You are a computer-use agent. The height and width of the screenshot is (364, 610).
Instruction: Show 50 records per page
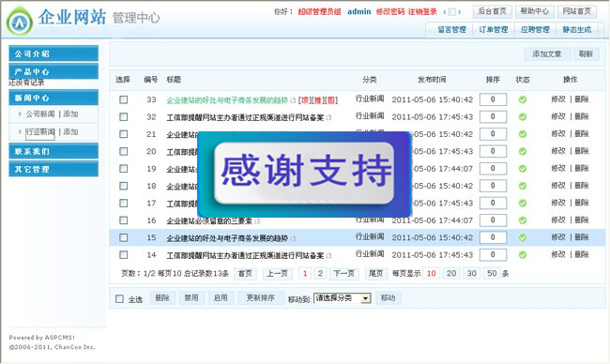pos(492,273)
